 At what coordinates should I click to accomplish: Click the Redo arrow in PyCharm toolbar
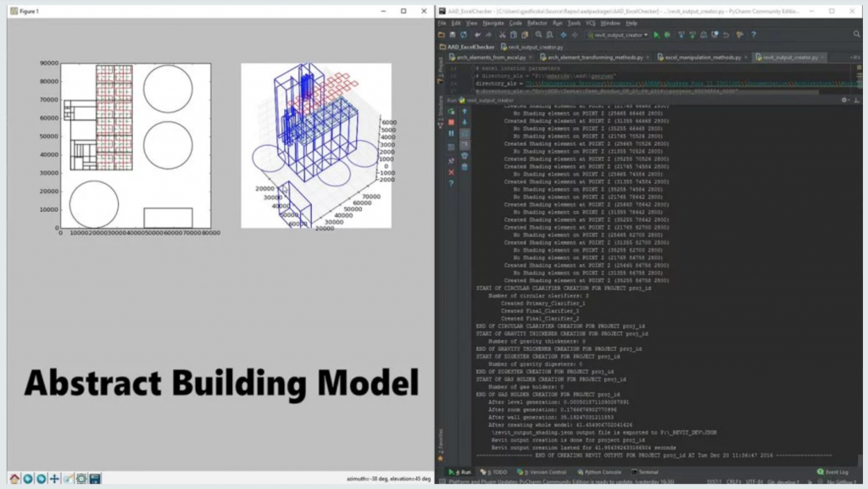click(x=489, y=35)
